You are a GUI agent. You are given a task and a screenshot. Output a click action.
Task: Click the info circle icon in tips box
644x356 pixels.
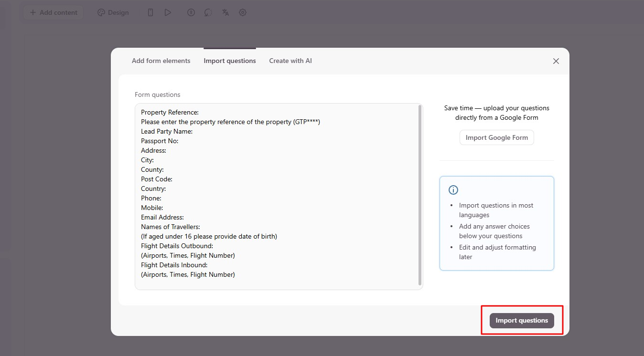coord(453,190)
